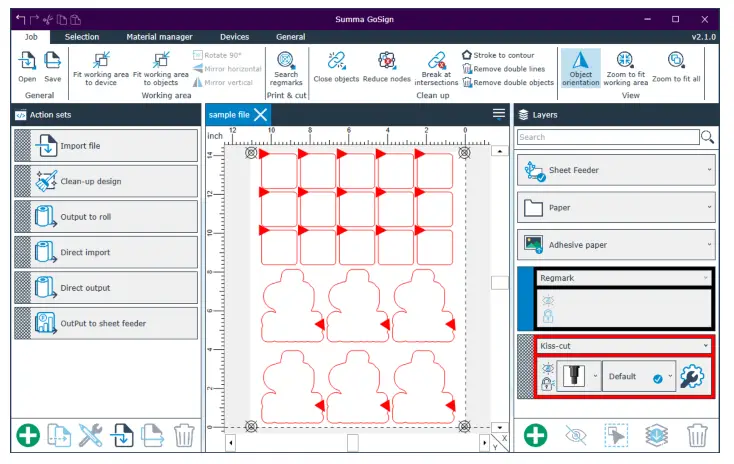Click export action set icon
Viewport: 734px width, 464px height.
[x=153, y=435]
